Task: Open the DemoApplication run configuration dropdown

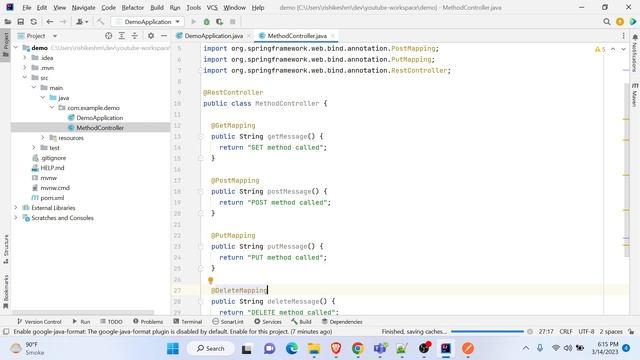Action: pyautogui.click(x=148, y=22)
